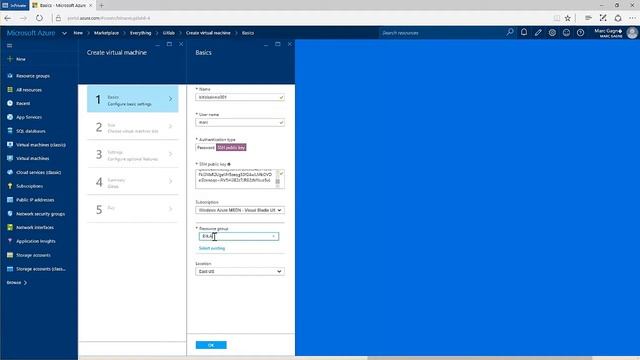Open Storage accounts in the sidebar
The width and height of the screenshot is (640, 360).
[33, 255]
